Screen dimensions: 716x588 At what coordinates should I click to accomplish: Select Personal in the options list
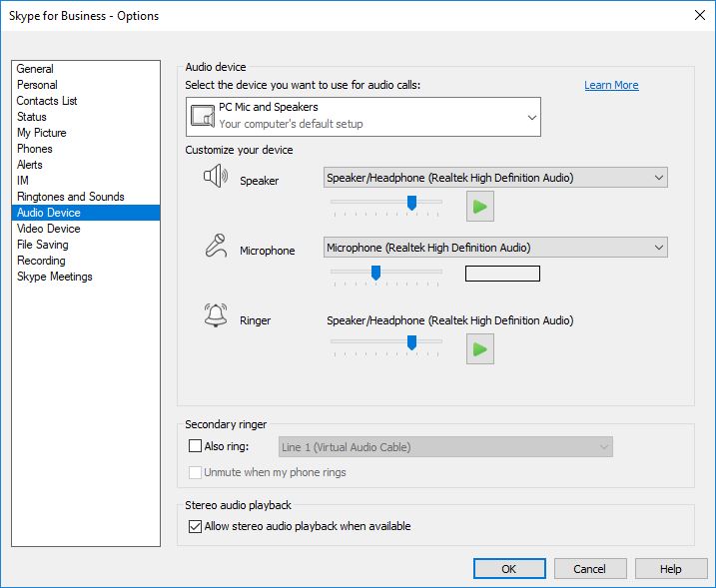tap(86, 85)
